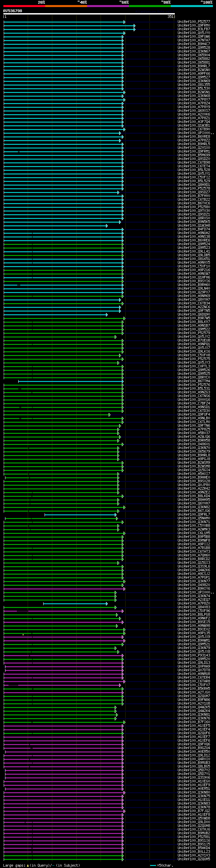Screen dimensions: 216x868
Task: Select the UniRef100_B9H4C7 label
Action: click(194, 44)
